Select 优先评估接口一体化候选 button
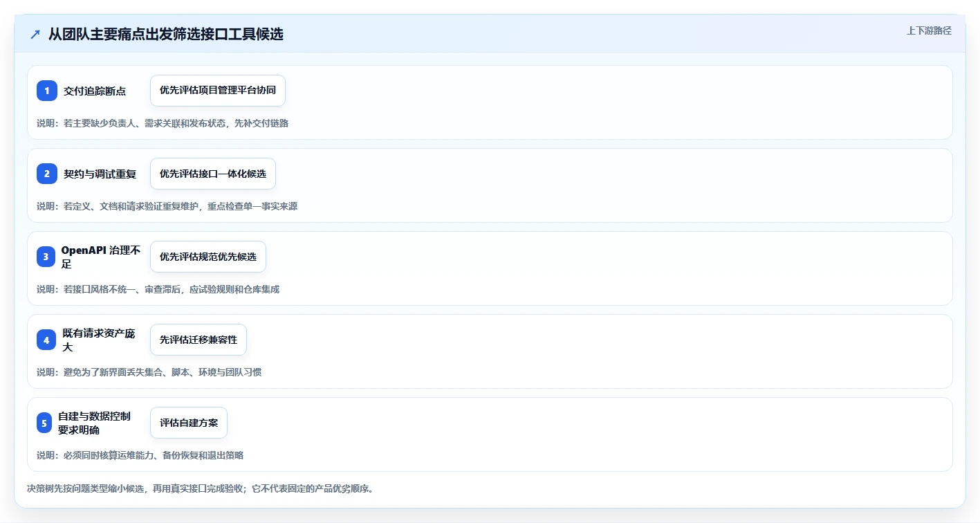 [x=213, y=174]
